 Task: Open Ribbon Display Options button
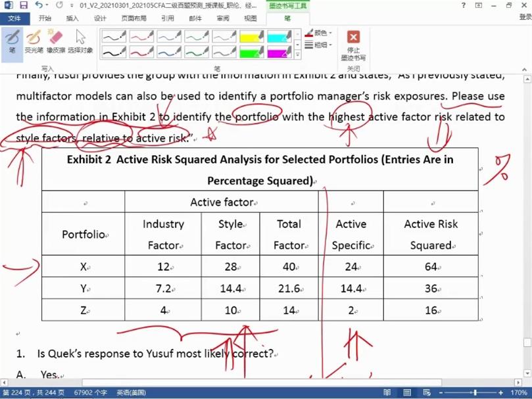[x=478, y=5]
